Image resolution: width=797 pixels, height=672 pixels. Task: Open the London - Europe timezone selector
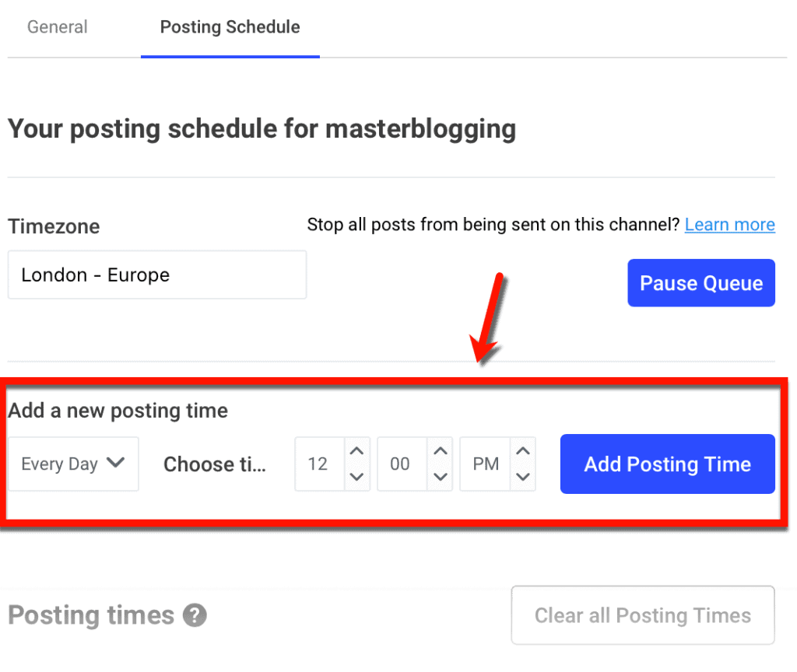[x=157, y=275]
